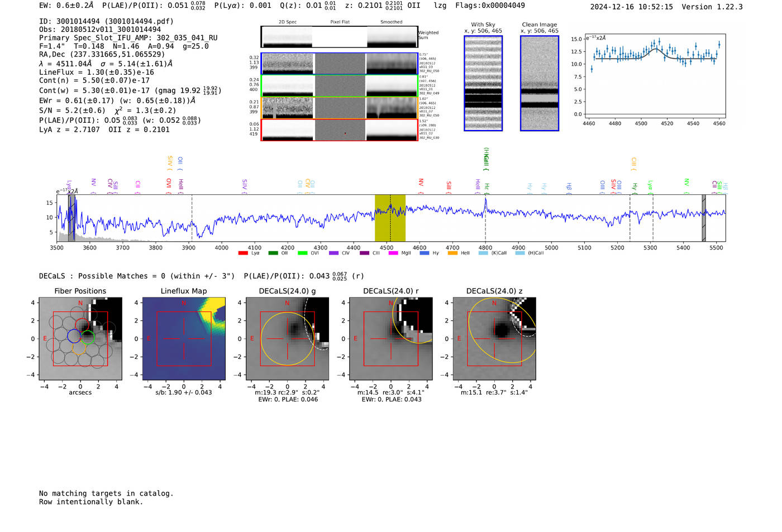This screenshot has height=532, width=782.
Task: Click the ID 3001014494 line
Action: pyautogui.click(x=106, y=21)
